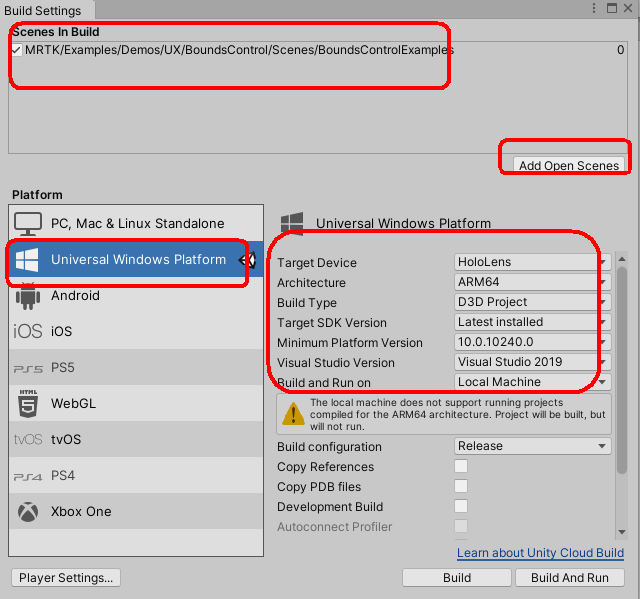The image size is (640, 599).
Task: Select the iOS platform entry
Action: point(136,331)
